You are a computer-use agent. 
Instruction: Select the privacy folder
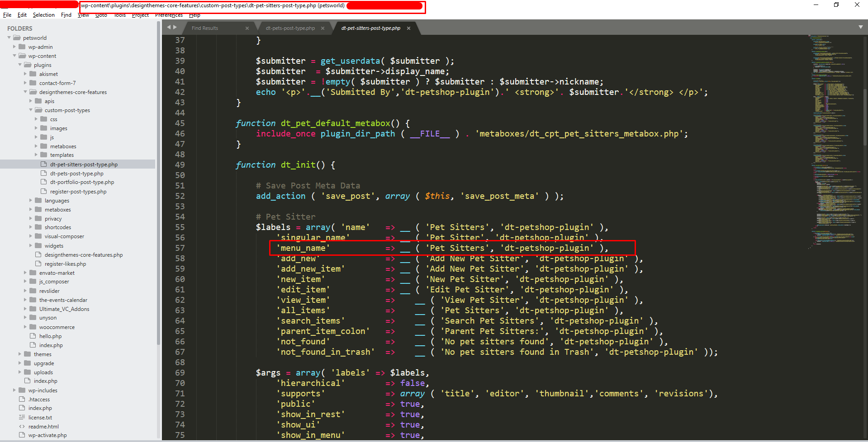click(53, 219)
